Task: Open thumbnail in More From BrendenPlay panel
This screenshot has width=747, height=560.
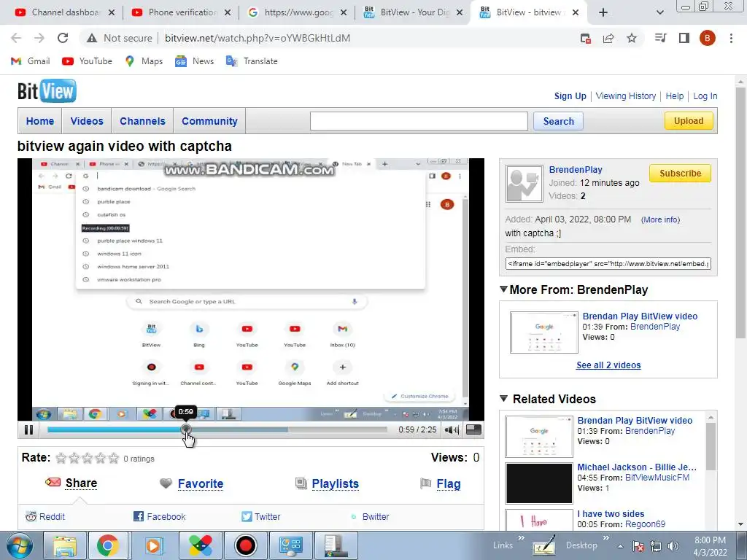Action: 544,332
